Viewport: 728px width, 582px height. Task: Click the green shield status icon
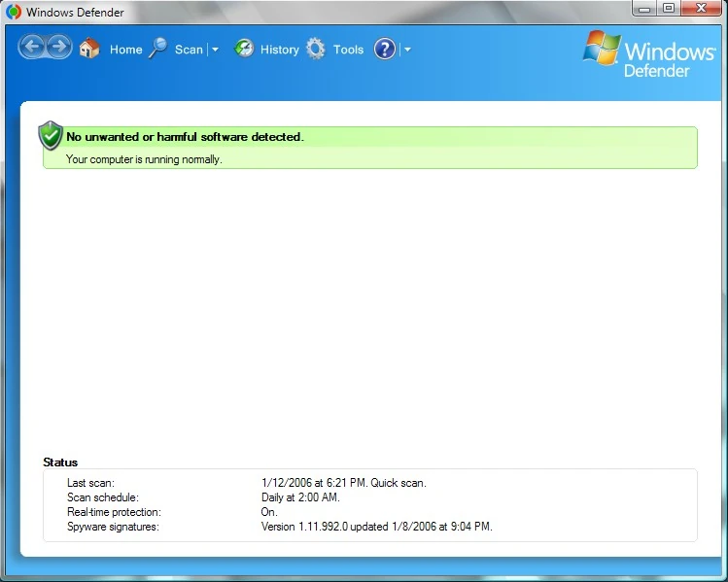point(51,135)
